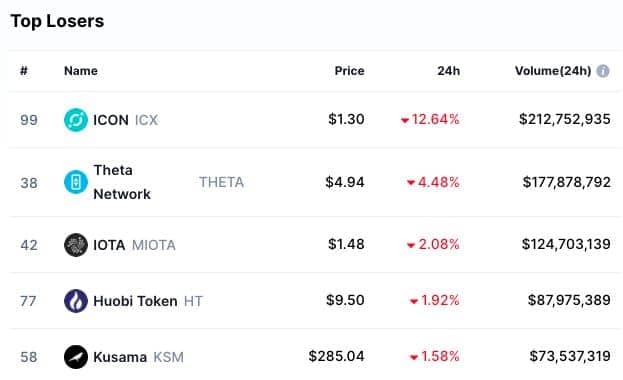Click the Theta Network coin logo
Viewport: 623px width, 380px height.
75,182
